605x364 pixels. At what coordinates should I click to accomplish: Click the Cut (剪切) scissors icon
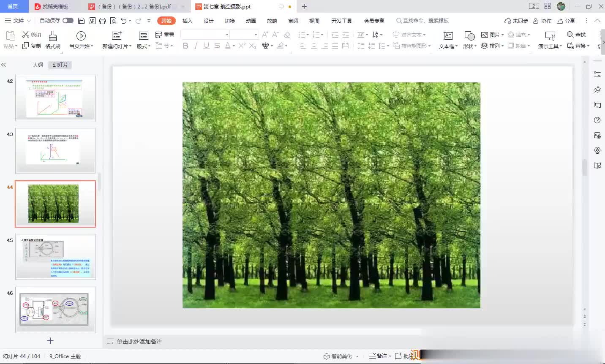click(x=26, y=35)
